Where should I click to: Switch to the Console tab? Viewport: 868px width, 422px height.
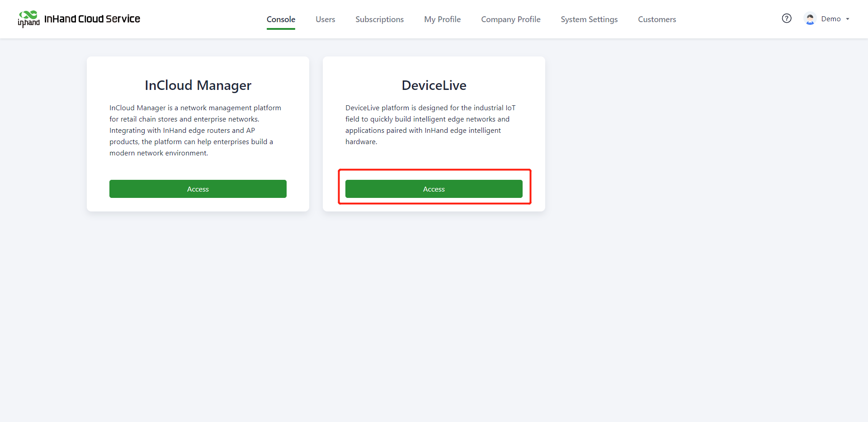coord(281,19)
